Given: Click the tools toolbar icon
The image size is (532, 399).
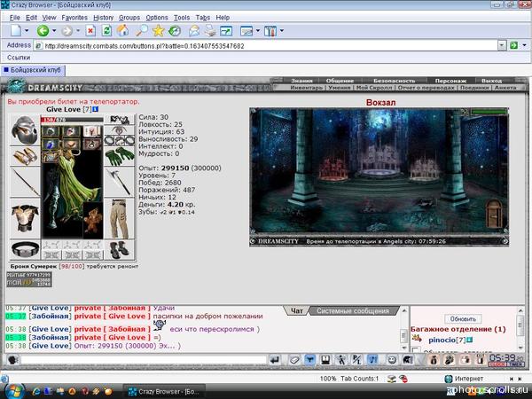Looking at the screenshot, I should tap(270, 31).
